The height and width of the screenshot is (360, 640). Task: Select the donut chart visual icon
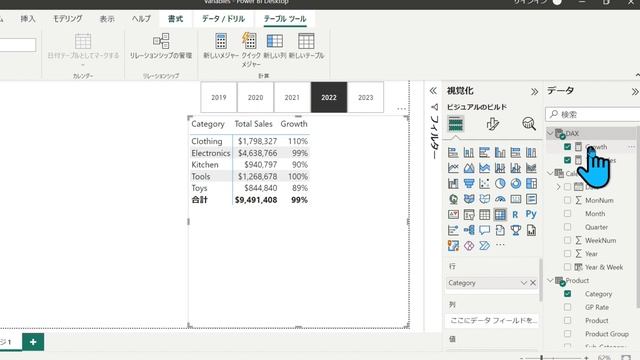(x=516, y=184)
